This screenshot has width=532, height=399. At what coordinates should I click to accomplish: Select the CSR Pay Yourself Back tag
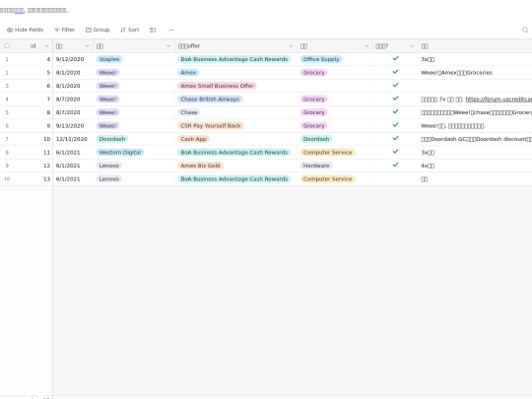211,125
